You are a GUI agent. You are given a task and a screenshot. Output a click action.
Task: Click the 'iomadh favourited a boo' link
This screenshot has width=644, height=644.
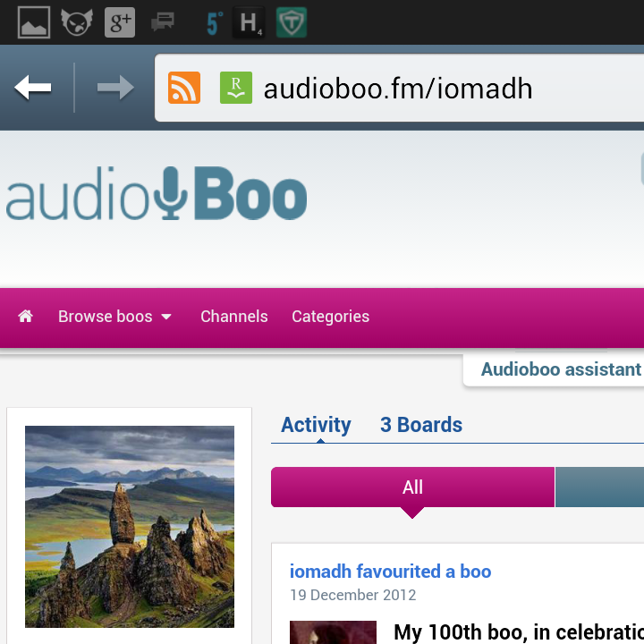(x=390, y=572)
